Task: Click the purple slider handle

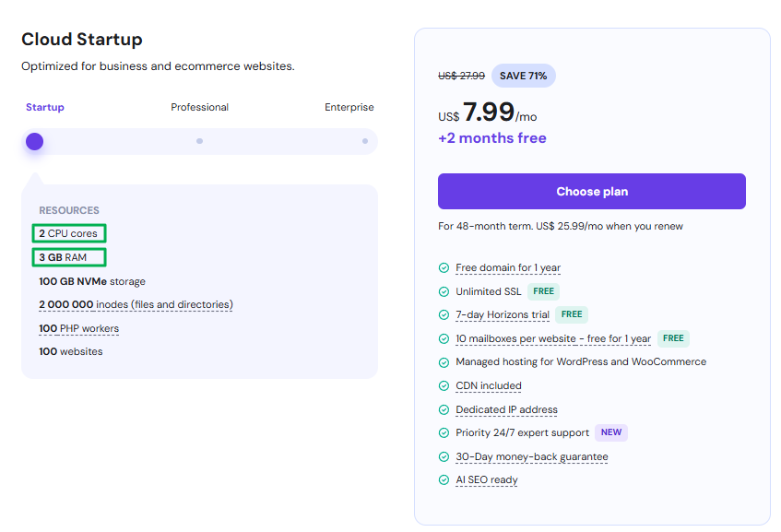Action: (x=34, y=141)
